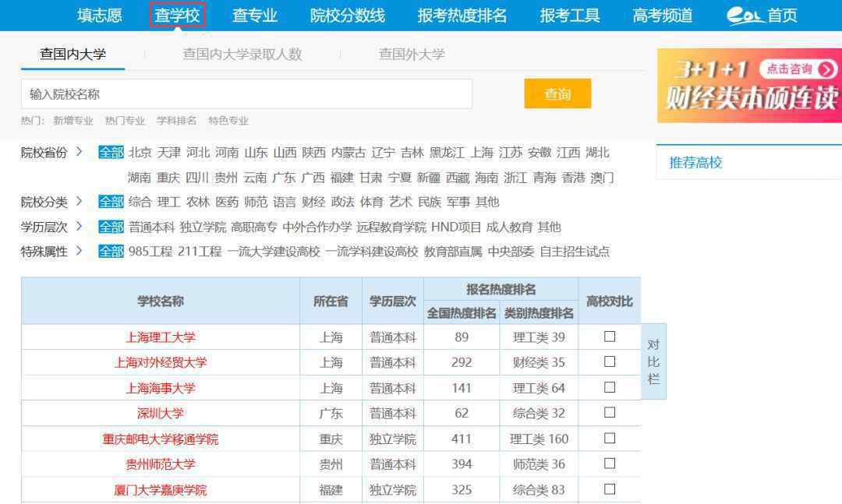Viewport: 842px width, 504px height.
Task: Filter by attribute 211工程
Action: pos(200,251)
